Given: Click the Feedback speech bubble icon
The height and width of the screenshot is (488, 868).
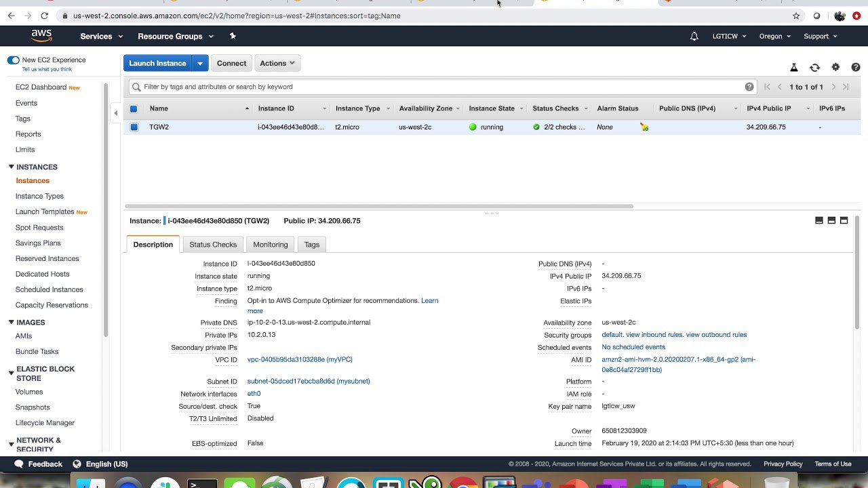Looking at the screenshot, I should click(20, 464).
